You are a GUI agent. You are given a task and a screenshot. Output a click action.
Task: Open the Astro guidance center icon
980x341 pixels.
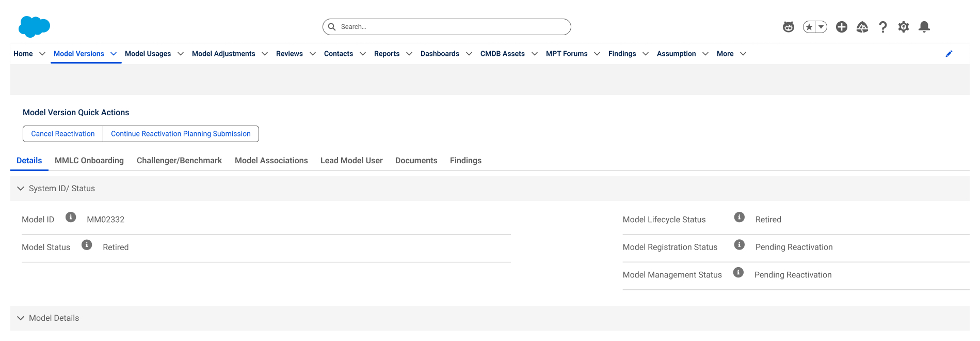click(788, 27)
